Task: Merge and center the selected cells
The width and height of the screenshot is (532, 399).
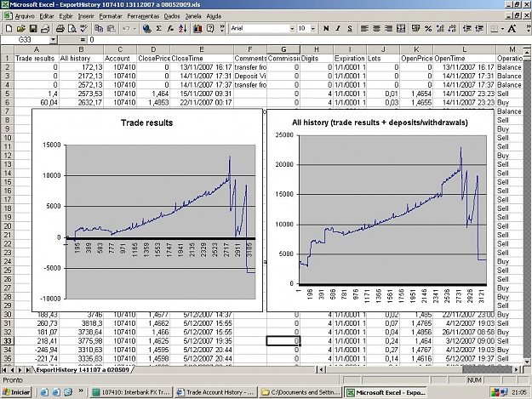Action: [x=401, y=29]
